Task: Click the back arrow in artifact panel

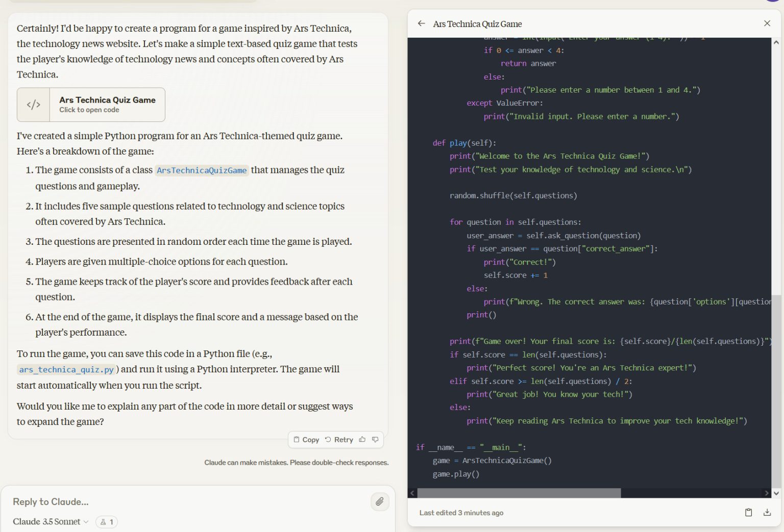Action: coord(421,23)
